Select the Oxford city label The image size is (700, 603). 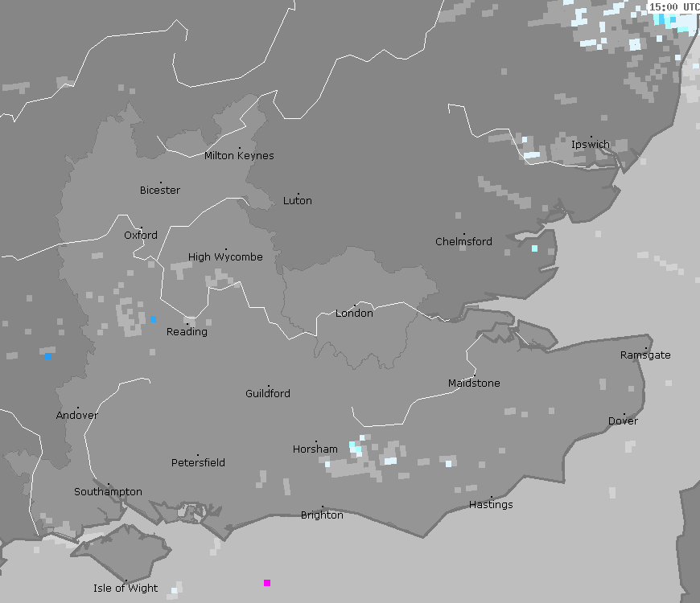pos(141,236)
